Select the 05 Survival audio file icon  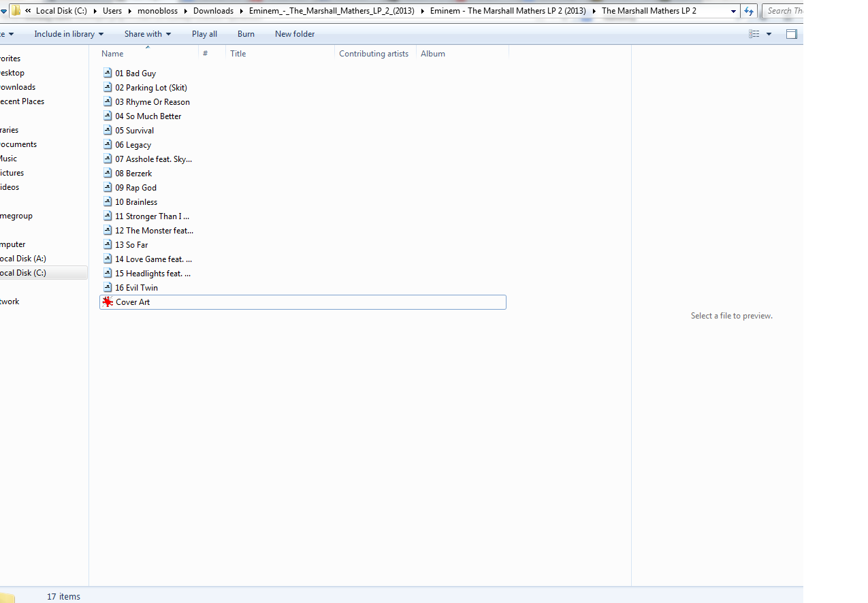click(x=108, y=130)
